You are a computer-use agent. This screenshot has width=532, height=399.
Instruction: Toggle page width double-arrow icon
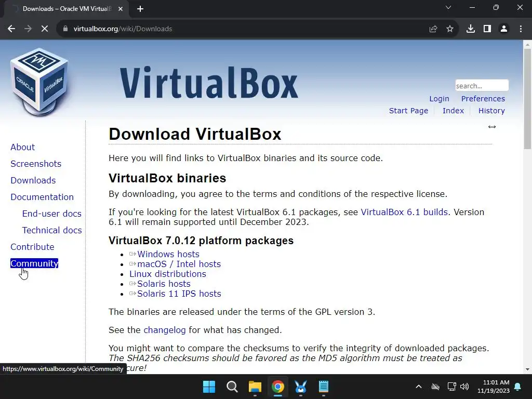pyautogui.click(x=492, y=127)
